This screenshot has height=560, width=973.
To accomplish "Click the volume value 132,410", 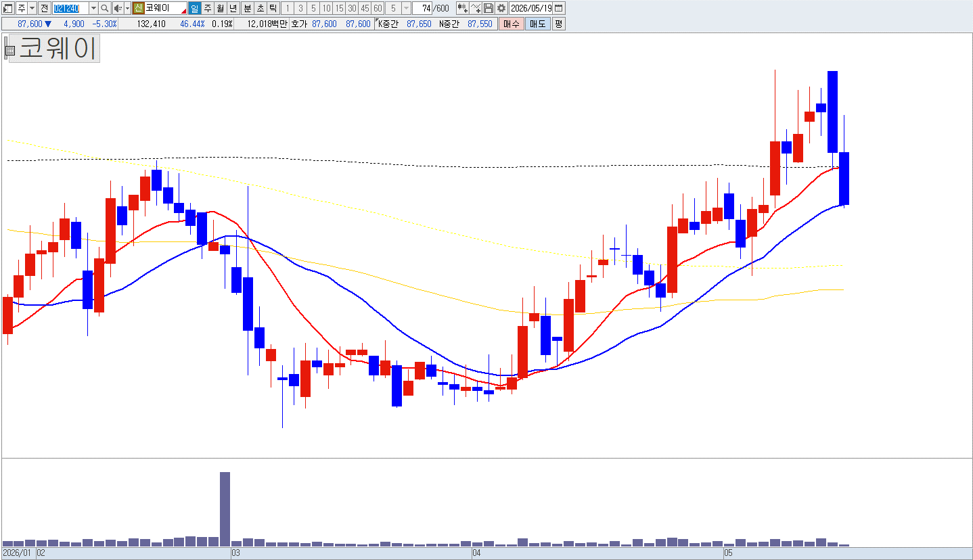I will coord(151,24).
